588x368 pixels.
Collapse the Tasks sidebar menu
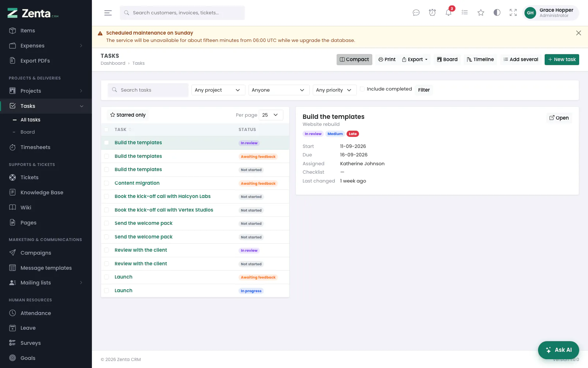click(46, 106)
